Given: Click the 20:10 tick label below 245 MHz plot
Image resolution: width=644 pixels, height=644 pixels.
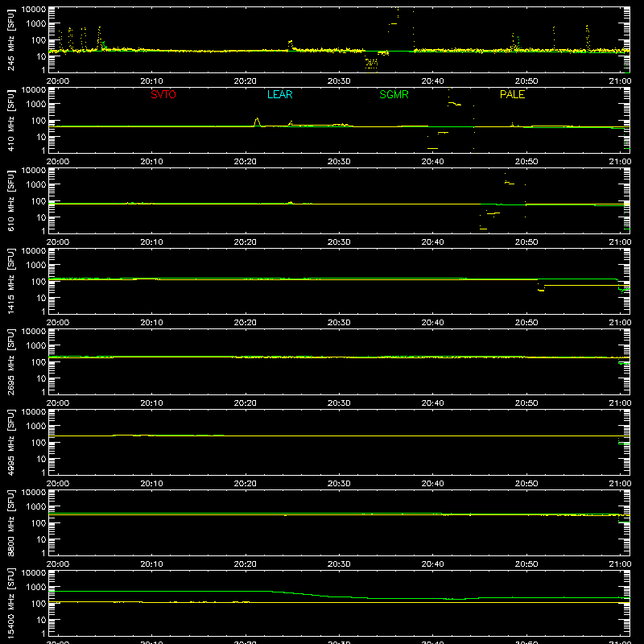Looking at the screenshot, I should (x=151, y=81).
